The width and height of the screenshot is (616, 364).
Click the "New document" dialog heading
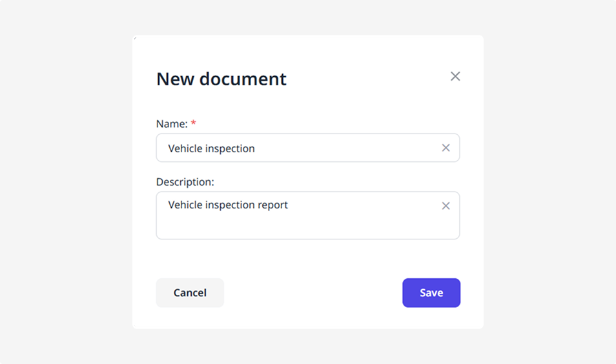click(x=221, y=79)
